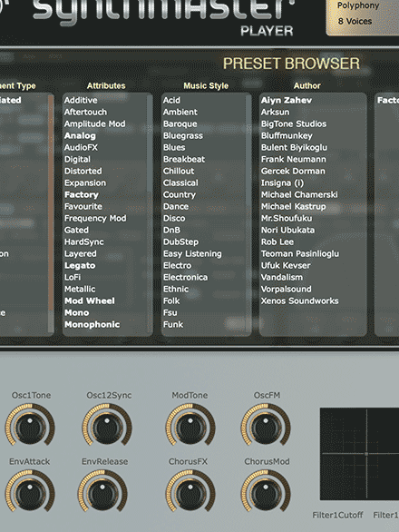Toggle the Factory attribute filter
Screen dimensions: 399x532
tap(82, 195)
